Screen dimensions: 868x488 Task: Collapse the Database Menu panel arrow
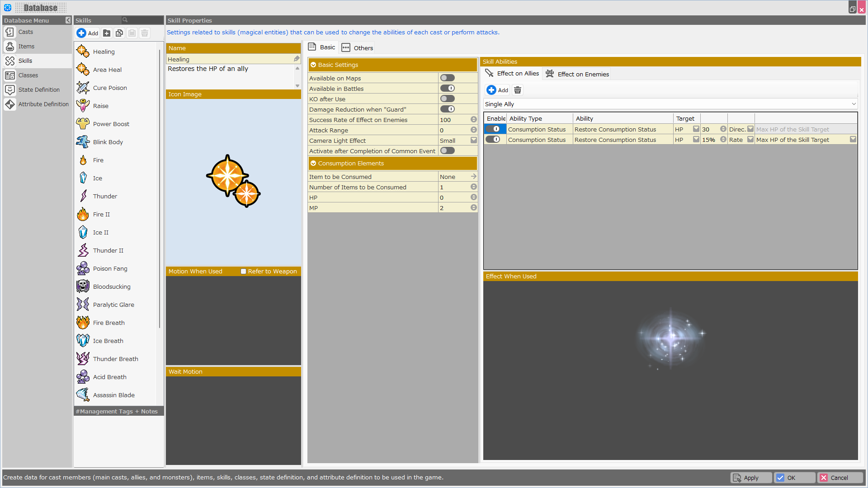[x=68, y=20]
